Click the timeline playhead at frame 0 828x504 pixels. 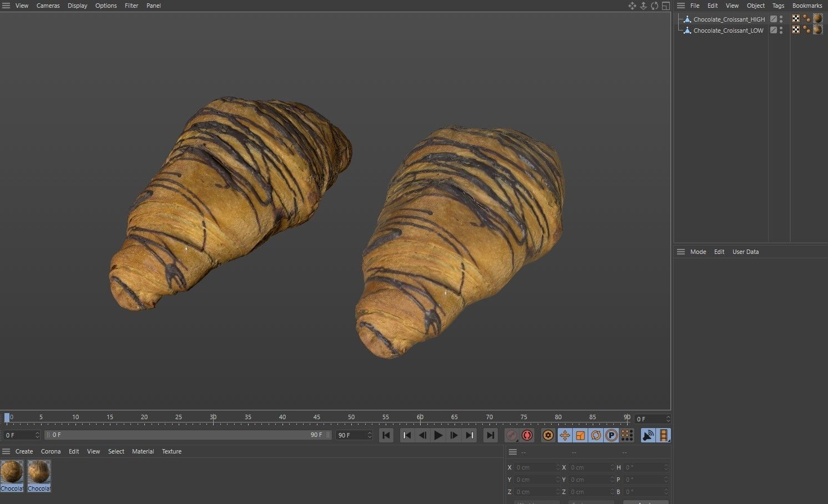pos(7,417)
